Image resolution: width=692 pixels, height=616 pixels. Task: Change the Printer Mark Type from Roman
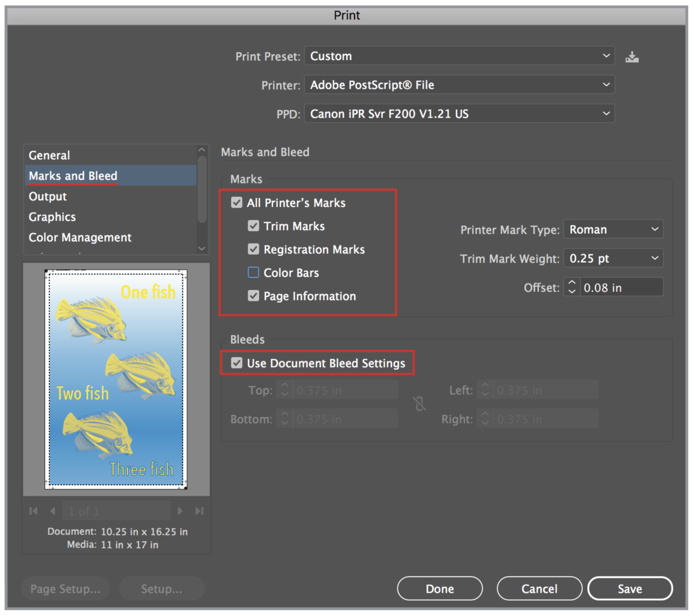613,229
